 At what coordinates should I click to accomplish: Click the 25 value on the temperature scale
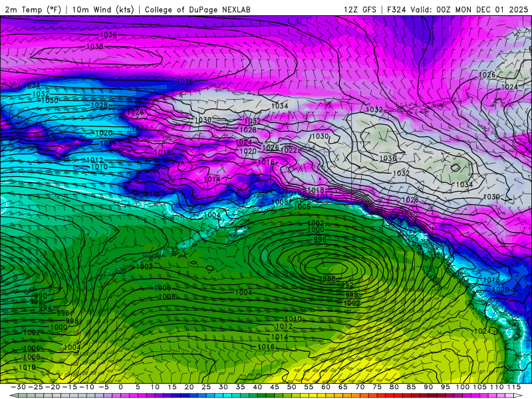coord(206,387)
